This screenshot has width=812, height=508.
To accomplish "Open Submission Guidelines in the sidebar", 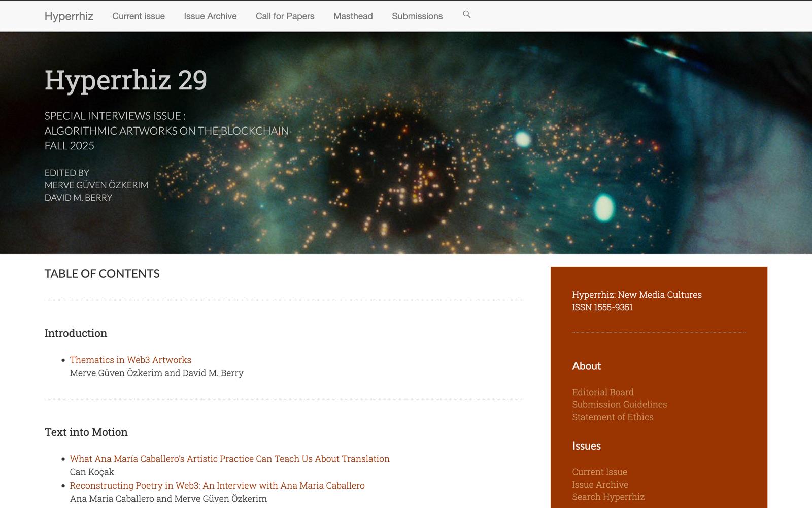I will click(x=620, y=404).
